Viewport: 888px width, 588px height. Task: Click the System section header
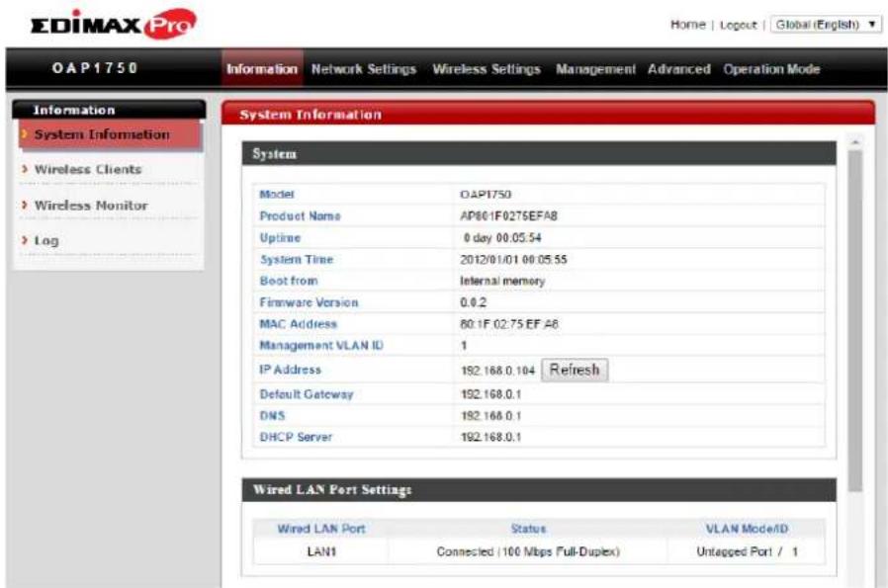pos(539,153)
